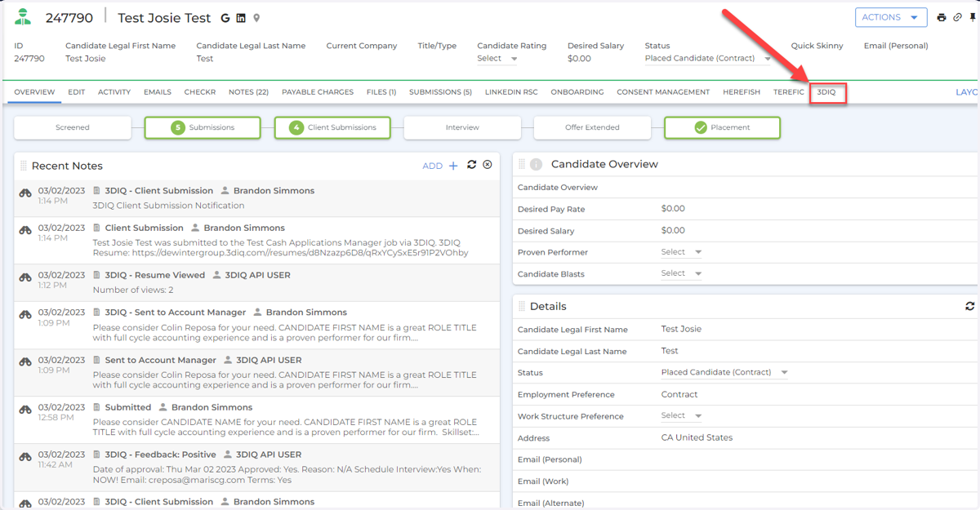
Task: Open the Terefic tab
Action: (789, 92)
